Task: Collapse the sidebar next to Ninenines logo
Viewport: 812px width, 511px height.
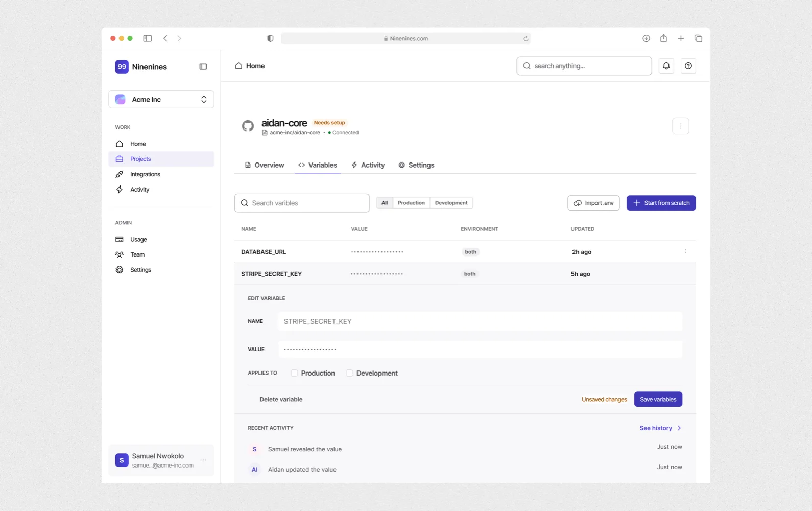Action: click(203, 67)
